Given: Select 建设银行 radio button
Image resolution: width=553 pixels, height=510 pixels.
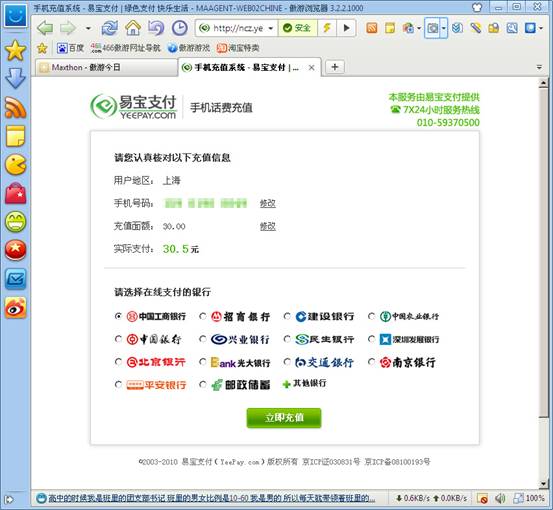Looking at the screenshot, I should click(287, 316).
